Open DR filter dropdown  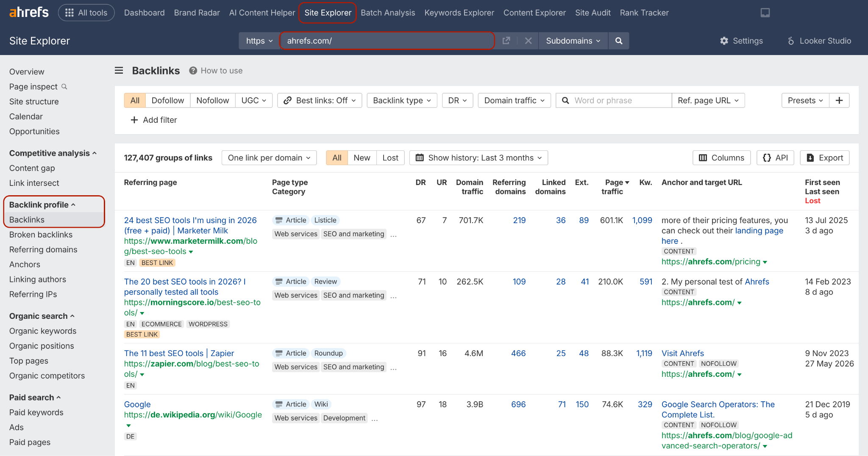457,100
